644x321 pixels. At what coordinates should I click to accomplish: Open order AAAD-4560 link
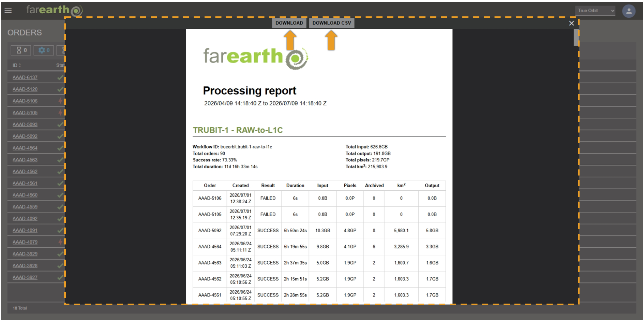tap(25, 195)
